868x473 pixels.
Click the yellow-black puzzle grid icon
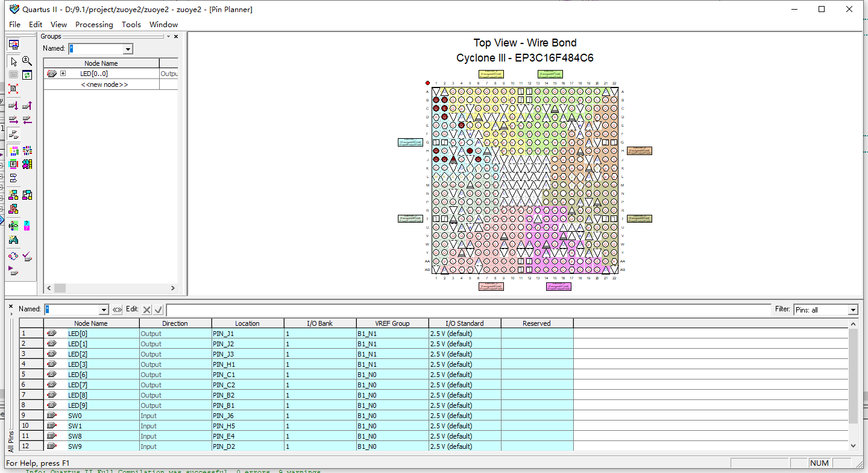click(x=27, y=163)
